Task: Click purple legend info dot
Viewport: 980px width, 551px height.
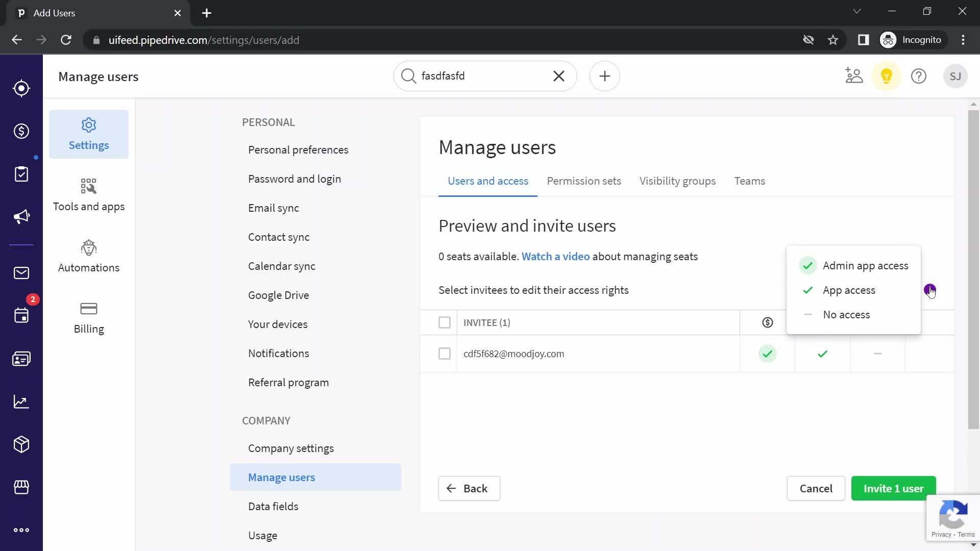Action: coord(929,290)
